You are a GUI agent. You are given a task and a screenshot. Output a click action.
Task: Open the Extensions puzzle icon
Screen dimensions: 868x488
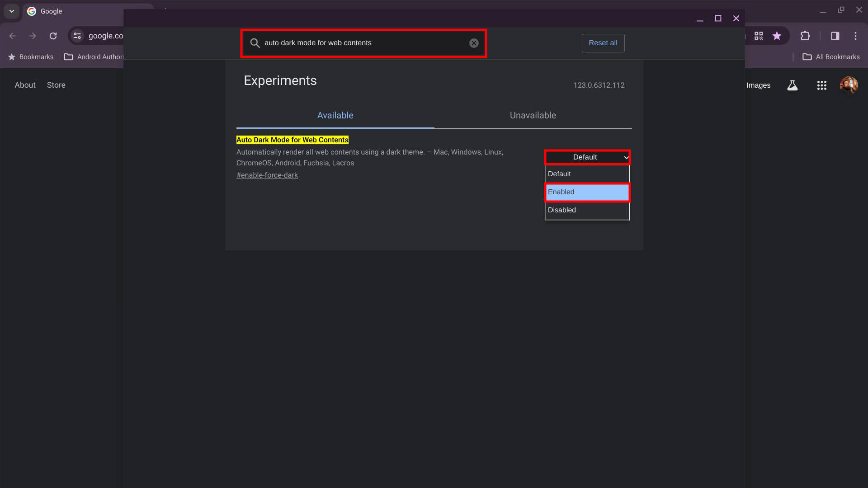tap(805, 36)
